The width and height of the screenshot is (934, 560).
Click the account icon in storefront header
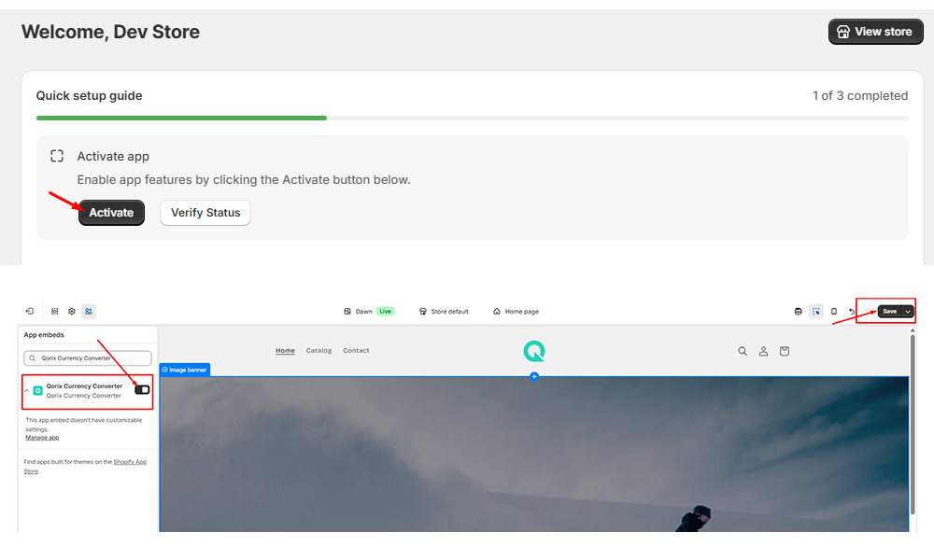pyautogui.click(x=763, y=351)
